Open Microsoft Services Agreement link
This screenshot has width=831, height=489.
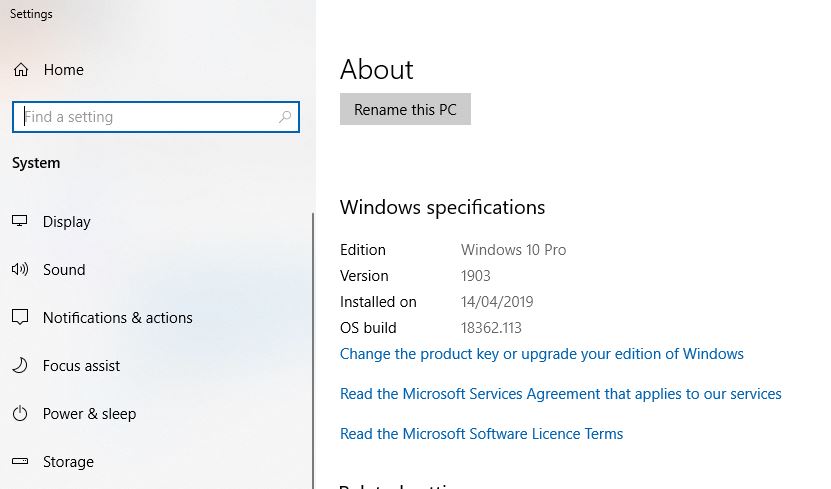(561, 394)
